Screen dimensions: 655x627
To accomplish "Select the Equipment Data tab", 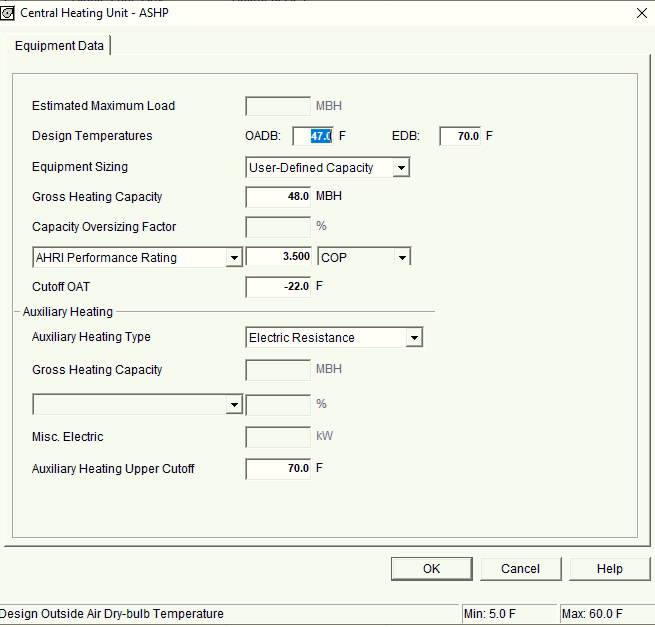I will pos(59,46).
